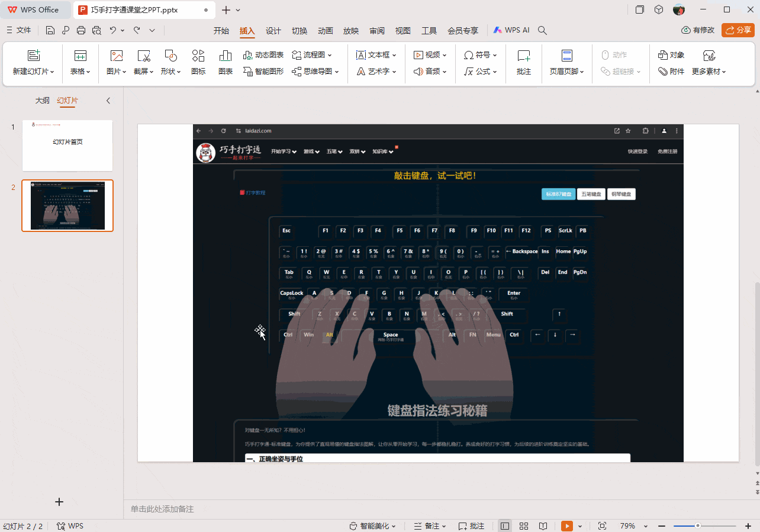
Task: Select slide 2 thumbnail in panel
Action: [67, 205]
